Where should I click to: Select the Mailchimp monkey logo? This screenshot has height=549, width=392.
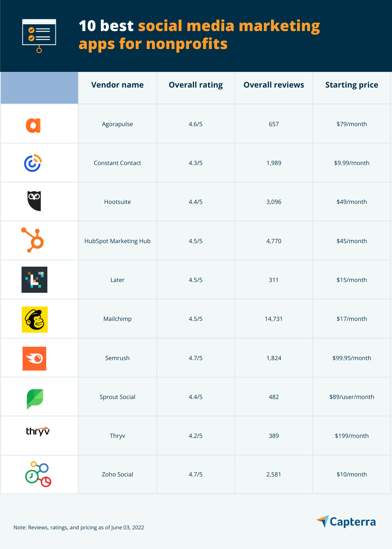coord(35,320)
